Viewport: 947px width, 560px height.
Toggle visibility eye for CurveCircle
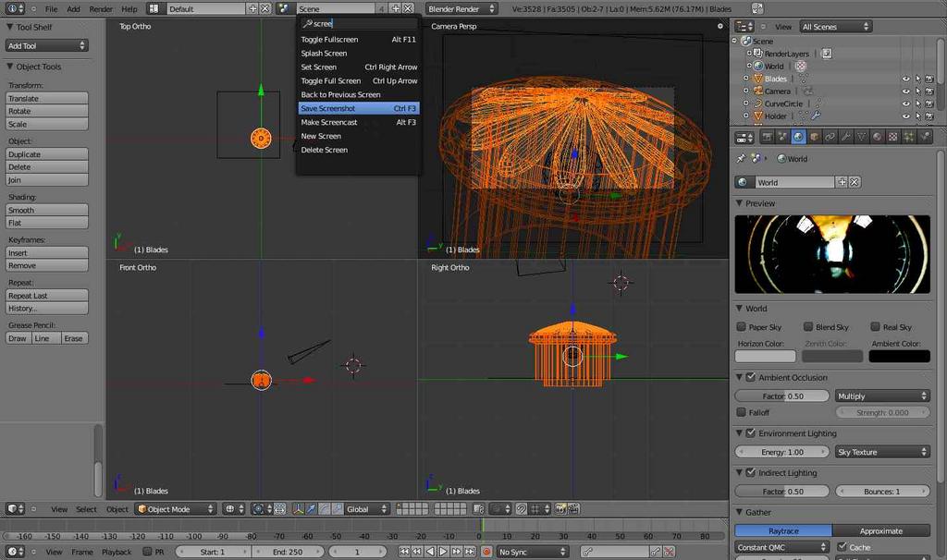click(905, 103)
